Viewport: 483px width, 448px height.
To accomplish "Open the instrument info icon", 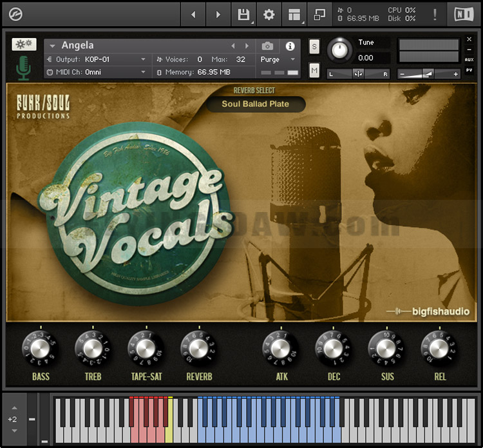I will tap(290, 46).
